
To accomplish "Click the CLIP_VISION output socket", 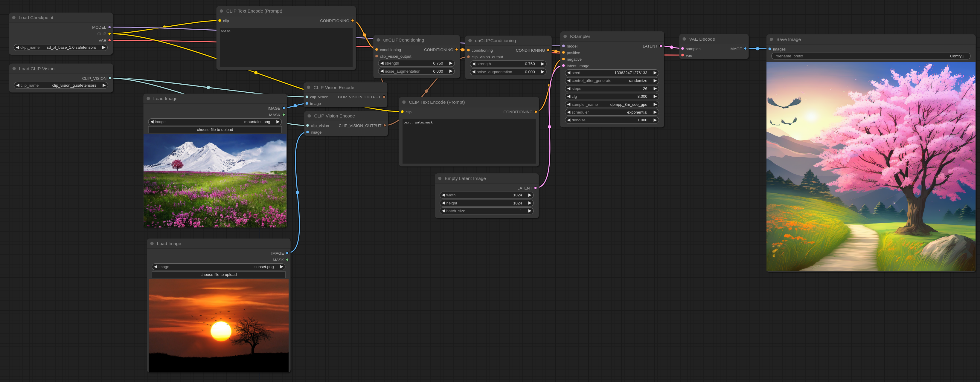I will pos(110,78).
